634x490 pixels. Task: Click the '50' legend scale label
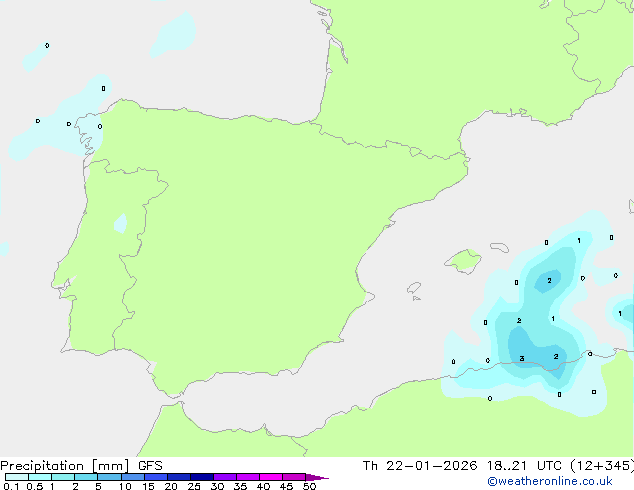tap(309, 486)
